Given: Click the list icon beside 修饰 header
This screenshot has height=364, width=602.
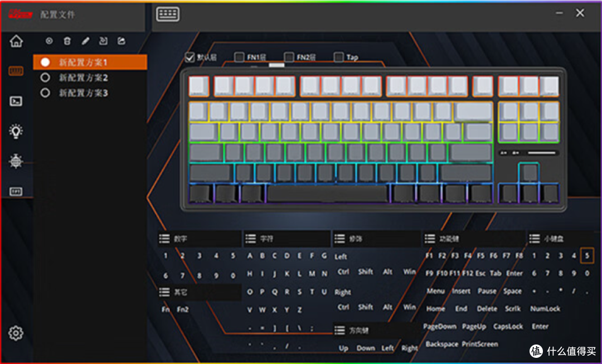Looking at the screenshot, I should point(339,239).
